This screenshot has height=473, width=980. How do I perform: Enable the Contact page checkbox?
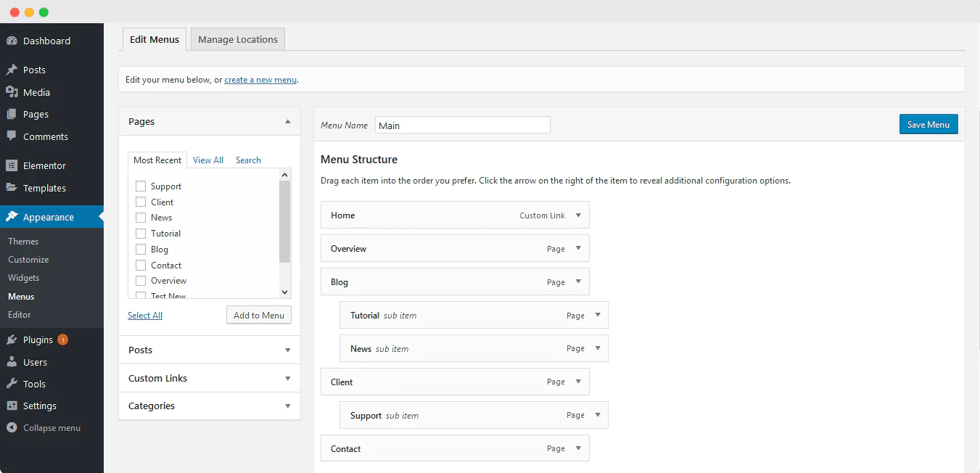tap(141, 266)
